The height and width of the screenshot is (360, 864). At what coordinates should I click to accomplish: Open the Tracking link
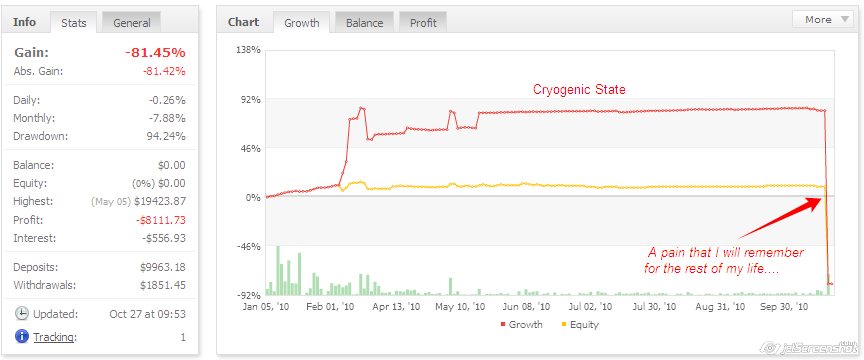coord(55,337)
